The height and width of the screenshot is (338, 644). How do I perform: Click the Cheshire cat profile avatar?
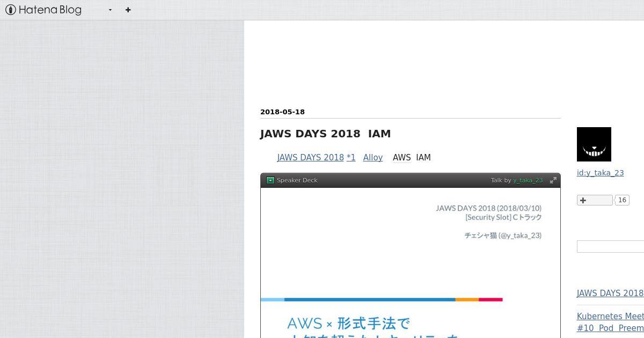tap(594, 144)
